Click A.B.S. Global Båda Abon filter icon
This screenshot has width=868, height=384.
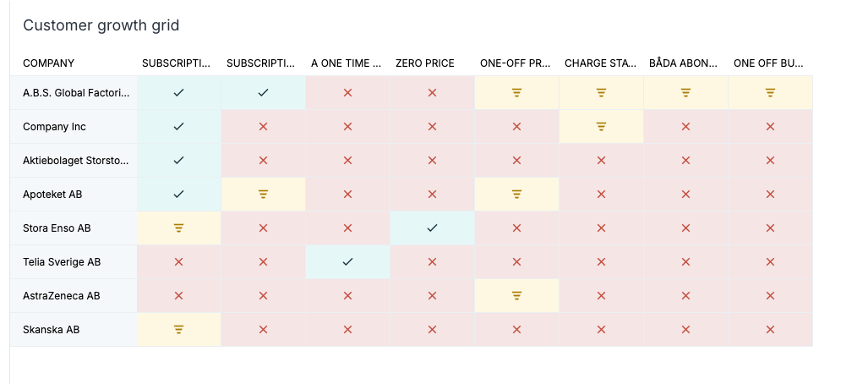pyautogui.click(x=686, y=93)
